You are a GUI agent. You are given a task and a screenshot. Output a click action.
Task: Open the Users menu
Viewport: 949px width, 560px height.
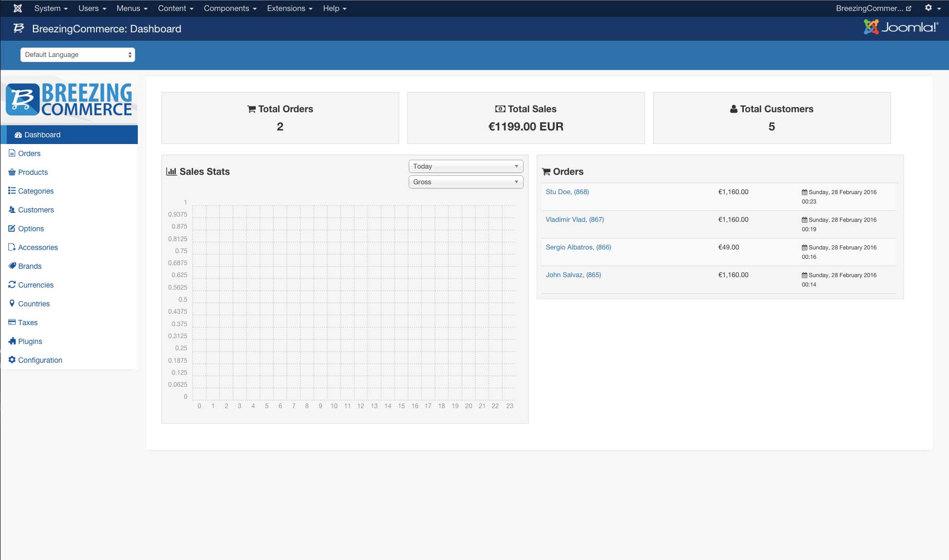[x=92, y=8]
